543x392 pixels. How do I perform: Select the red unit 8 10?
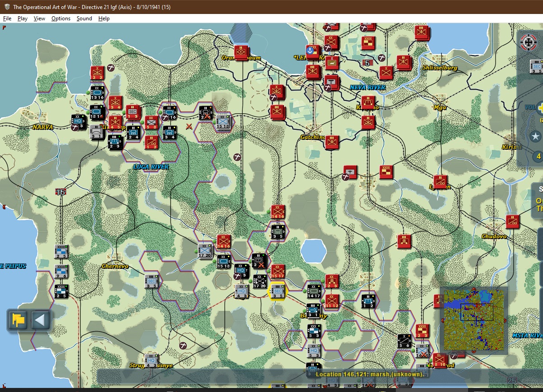point(440,360)
